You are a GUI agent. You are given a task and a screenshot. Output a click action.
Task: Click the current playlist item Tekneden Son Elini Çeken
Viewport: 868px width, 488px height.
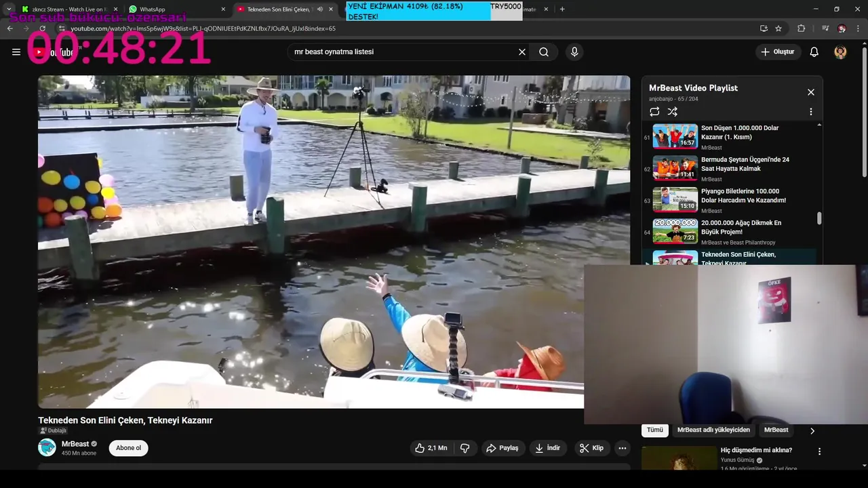[x=730, y=258]
